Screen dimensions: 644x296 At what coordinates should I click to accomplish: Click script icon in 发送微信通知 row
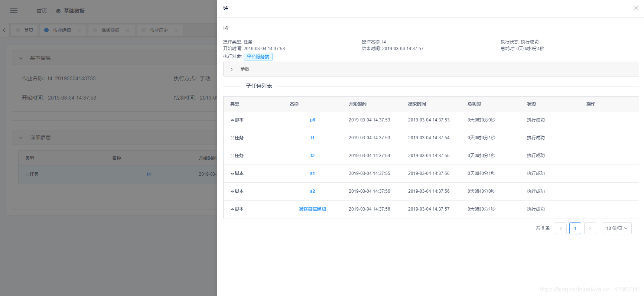[232, 209]
